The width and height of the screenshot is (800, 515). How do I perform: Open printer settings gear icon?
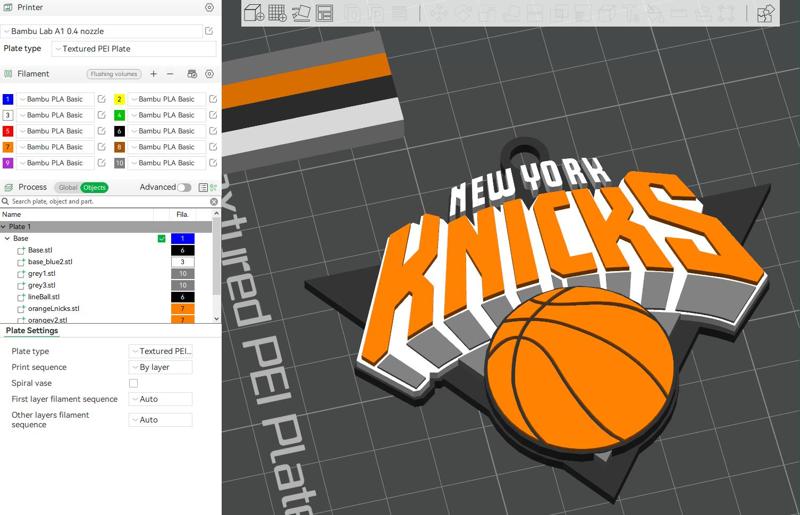pyautogui.click(x=209, y=8)
